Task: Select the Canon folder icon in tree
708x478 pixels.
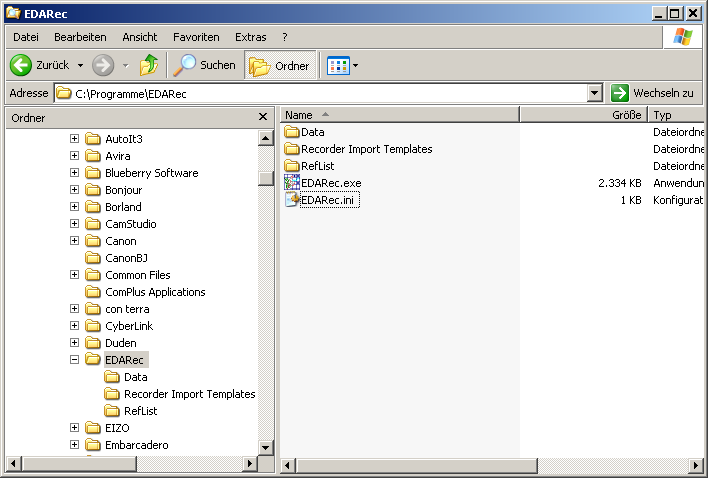Action: [93, 241]
